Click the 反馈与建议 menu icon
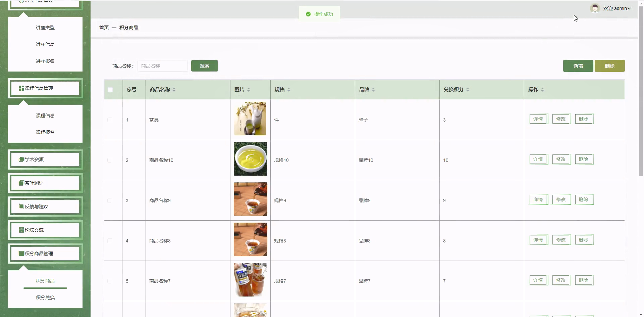 [x=21, y=207]
